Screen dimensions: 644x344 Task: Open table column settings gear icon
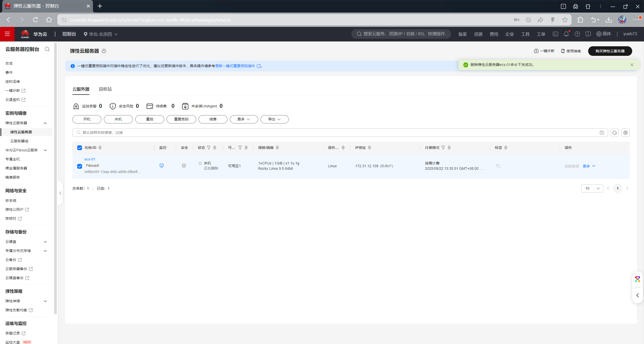pyautogui.click(x=625, y=133)
